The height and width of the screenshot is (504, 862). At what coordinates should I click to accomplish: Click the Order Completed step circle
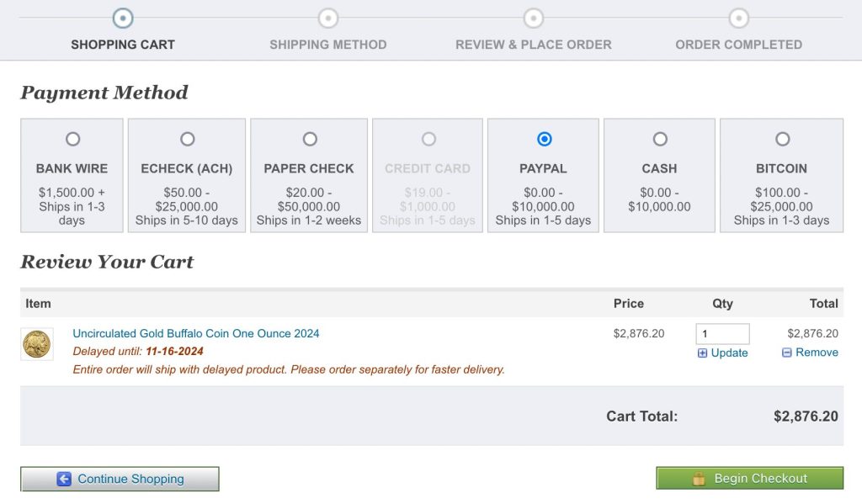[738, 18]
